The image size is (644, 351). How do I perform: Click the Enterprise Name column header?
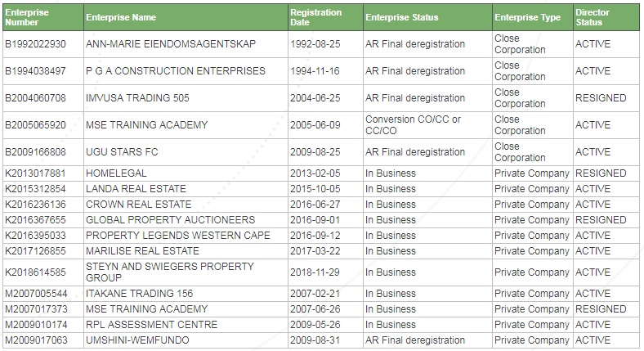coord(121,17)
